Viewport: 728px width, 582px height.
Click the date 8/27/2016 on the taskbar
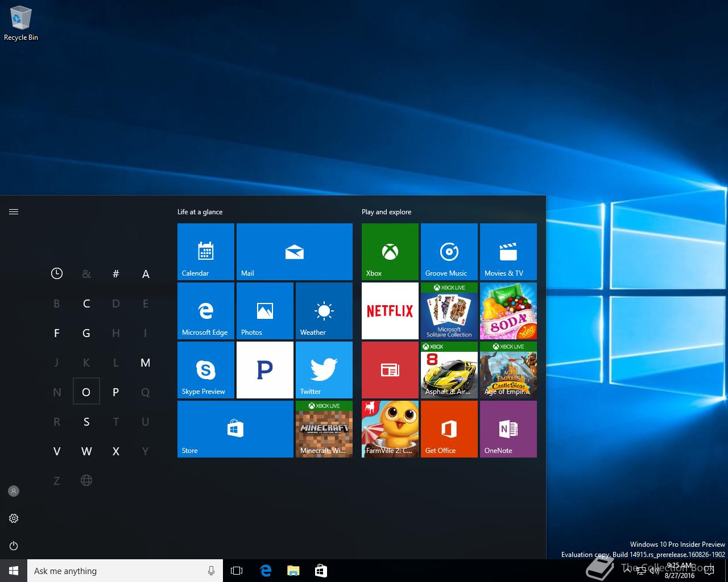[680, 576]
